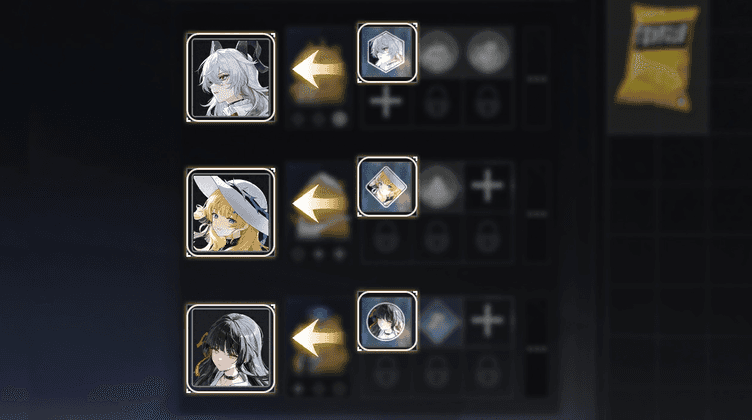Viewport: 752px width, 420px height.
Task: Select the blonde character with white hat
Action: tap(231, 212)
